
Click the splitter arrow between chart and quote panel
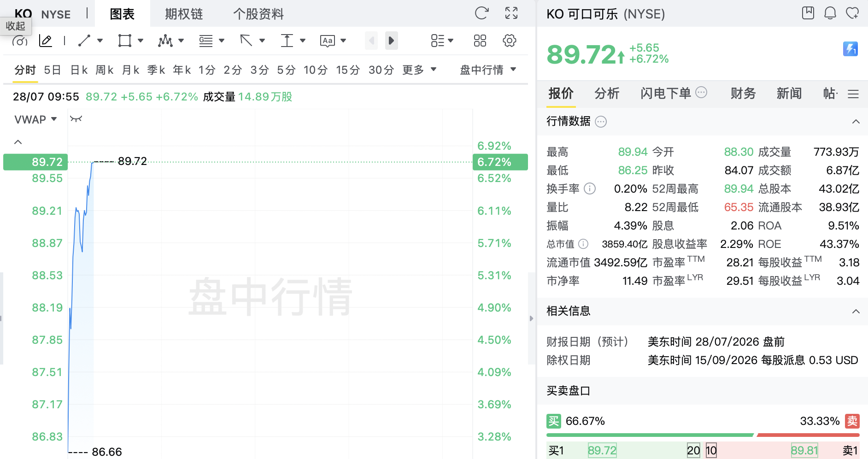click(531, 318)
